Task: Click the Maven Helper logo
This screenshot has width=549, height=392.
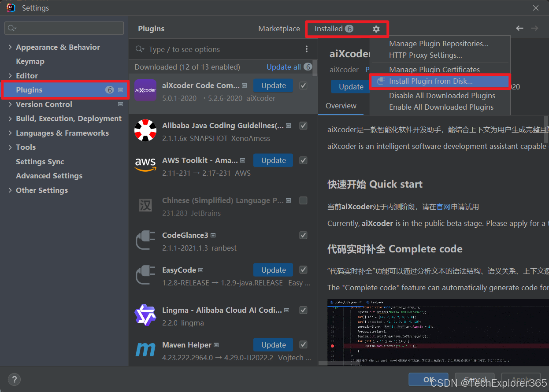Action: tap(145, 350)
